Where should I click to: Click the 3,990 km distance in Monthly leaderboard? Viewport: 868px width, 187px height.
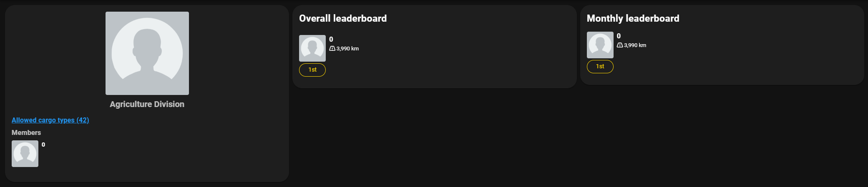(635, 45)
